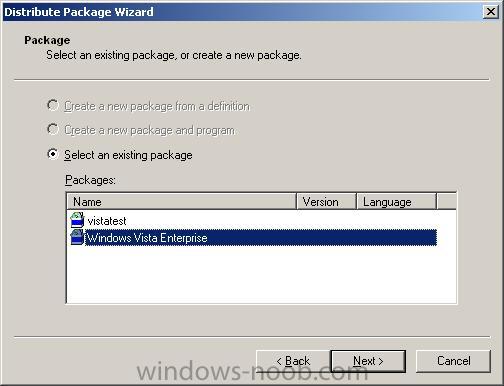This screenshot has width=504, height=386.
Task: Click the 'Select an existing package' label text
Action: [x=128, y=155]
